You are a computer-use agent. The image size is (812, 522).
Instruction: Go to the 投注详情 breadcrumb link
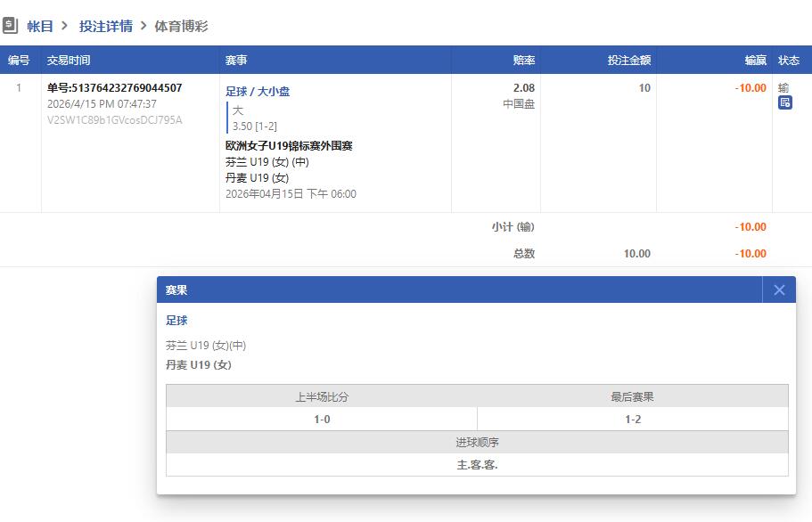105,26
